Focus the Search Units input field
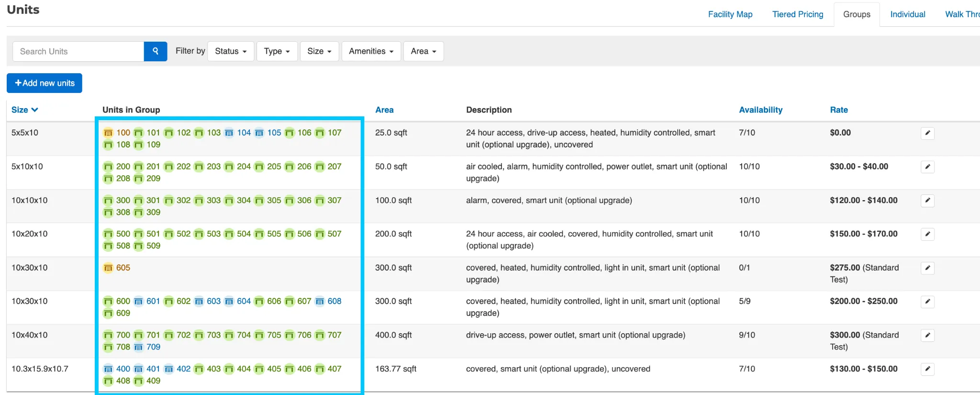Screen dimensions: 980x395 coord(78,51)
